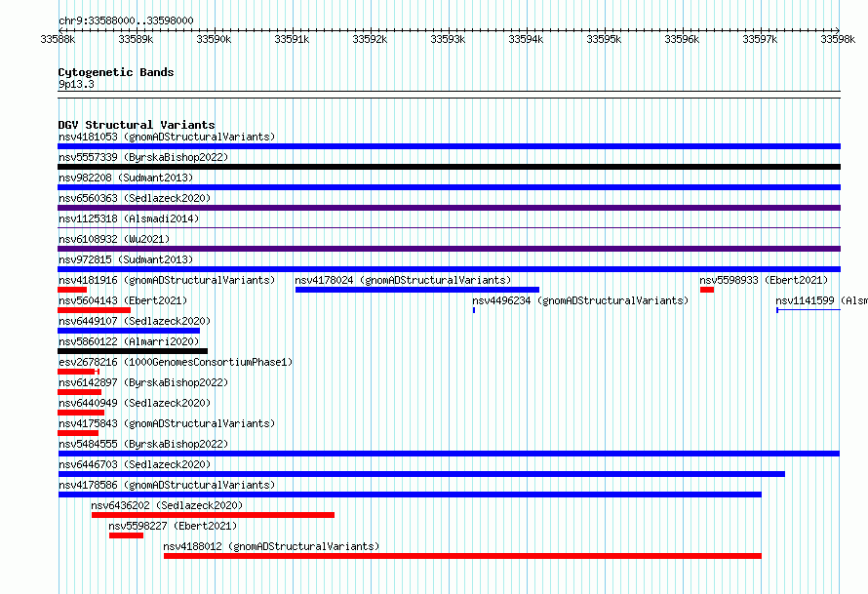Select the red bar under nsv6436202
The image size is (868, 594).
214,515
